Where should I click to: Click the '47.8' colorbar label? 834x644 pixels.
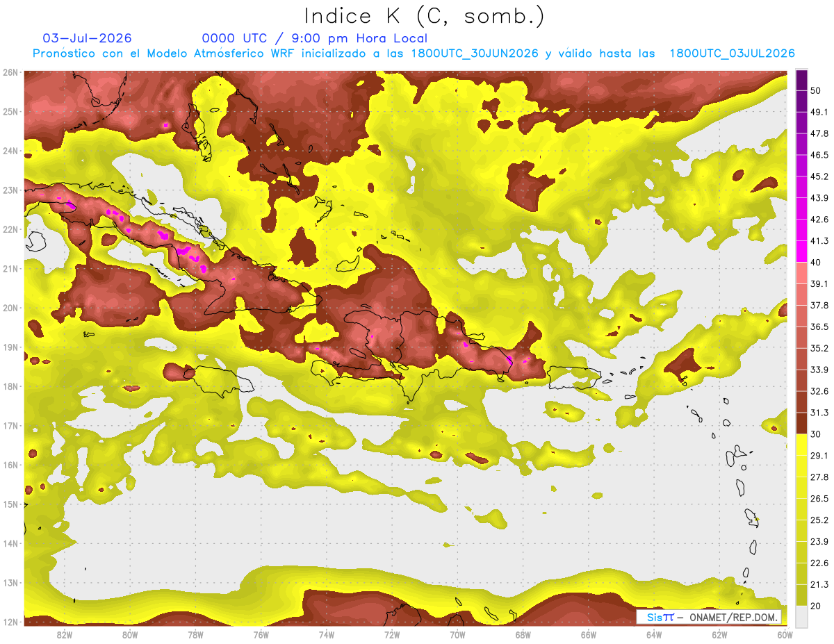click(x=819, y=133)
